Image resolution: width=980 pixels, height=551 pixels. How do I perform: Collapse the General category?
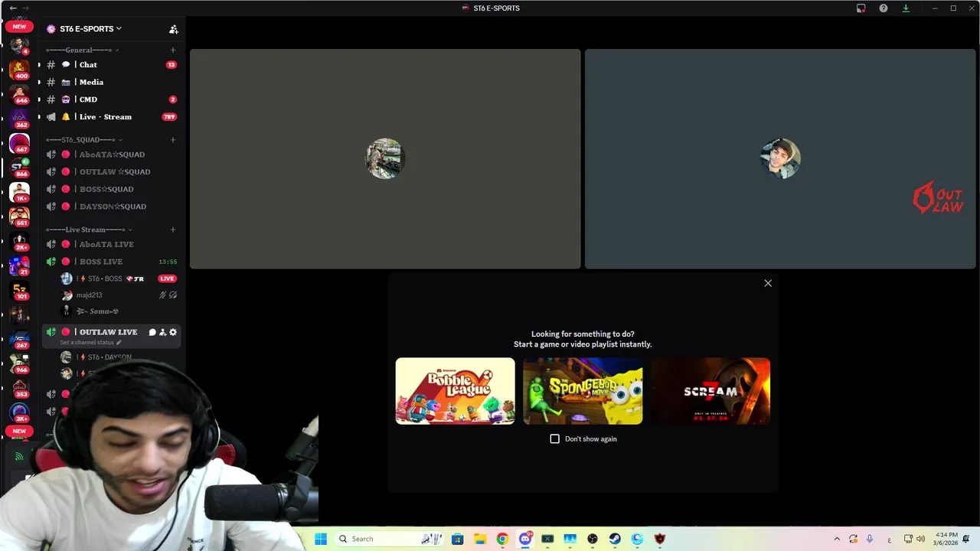click(x=83, y=50)
